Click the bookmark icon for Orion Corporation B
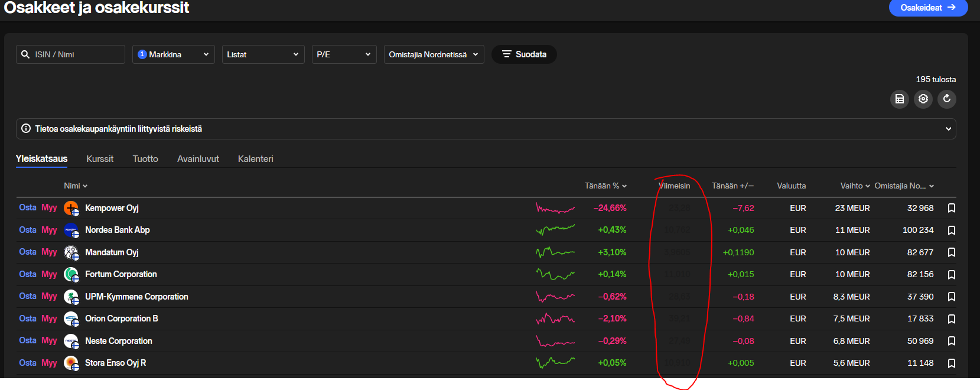The width and height of the screenshot is (980, 390). pos(952,318)
